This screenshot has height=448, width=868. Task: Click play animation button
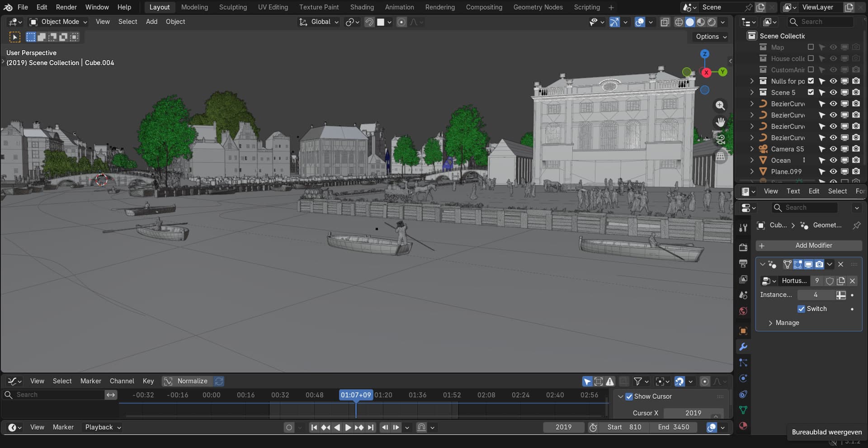tap(348, 427)
